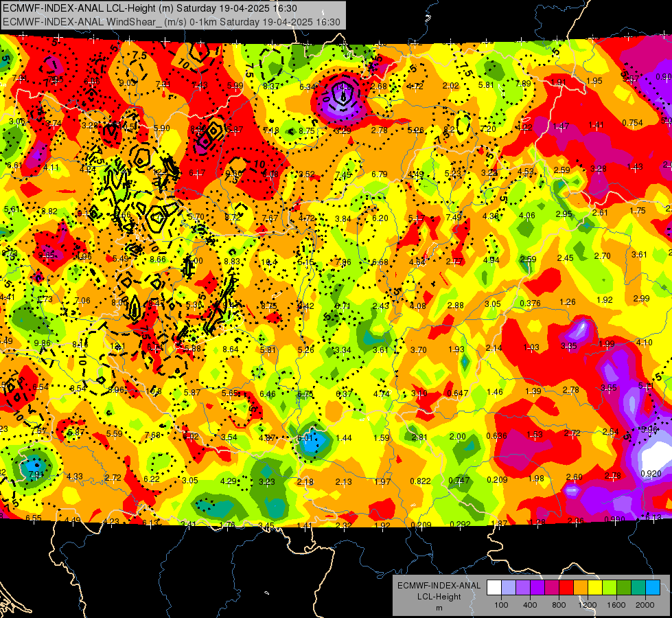Viewport: 672px width, 618px height.
Task: Click the wind shear value '6.01'
Action: tap(305, 438)
